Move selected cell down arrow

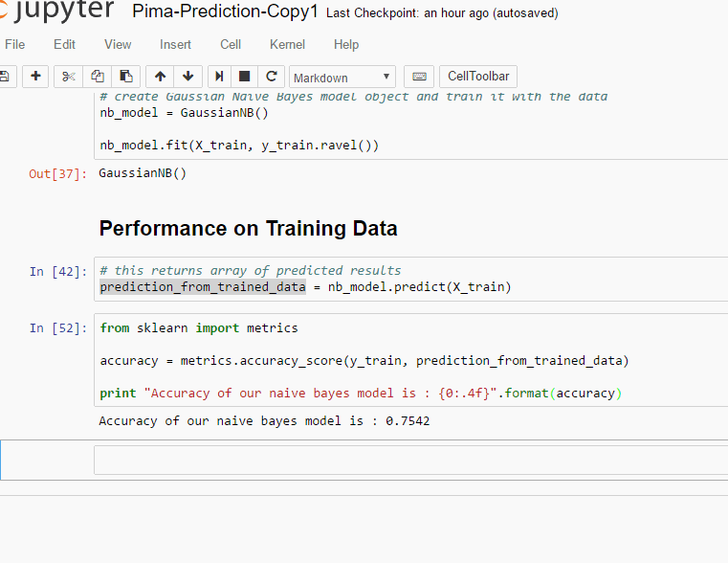click(188, 77)
